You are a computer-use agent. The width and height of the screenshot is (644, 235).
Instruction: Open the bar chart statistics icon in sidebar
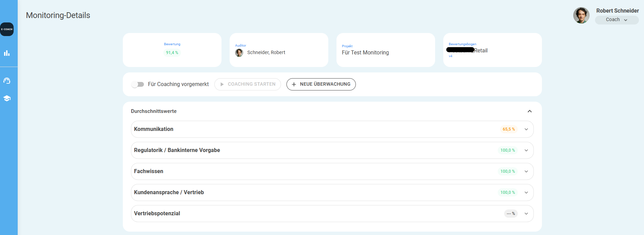click(7, 53)
